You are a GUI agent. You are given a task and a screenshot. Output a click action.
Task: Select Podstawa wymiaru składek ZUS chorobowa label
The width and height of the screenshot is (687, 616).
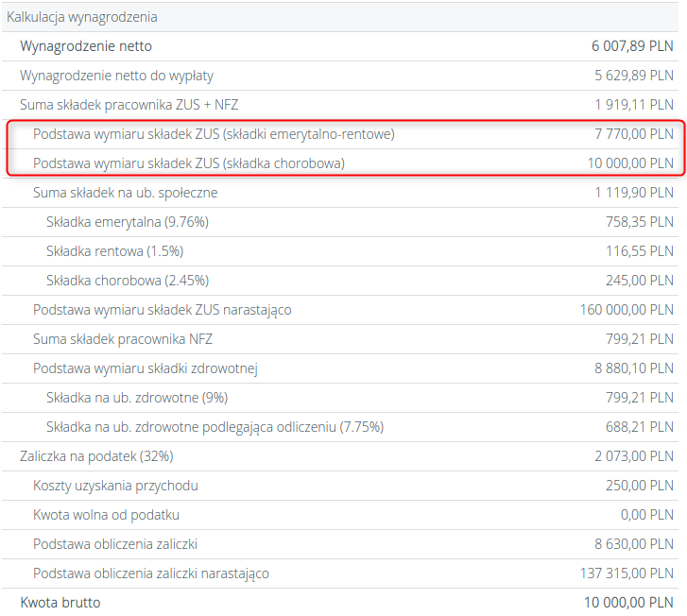[x=189, y=163]
